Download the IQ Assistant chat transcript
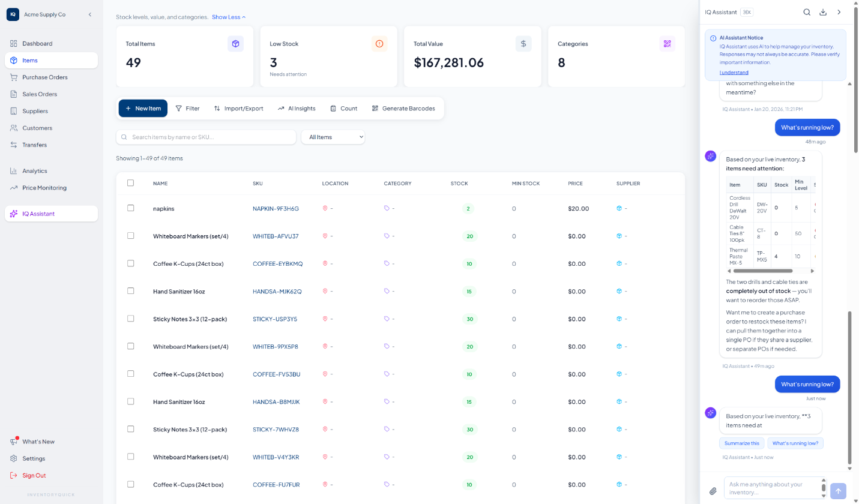859x504 pixels. click(x=823, y=11)
